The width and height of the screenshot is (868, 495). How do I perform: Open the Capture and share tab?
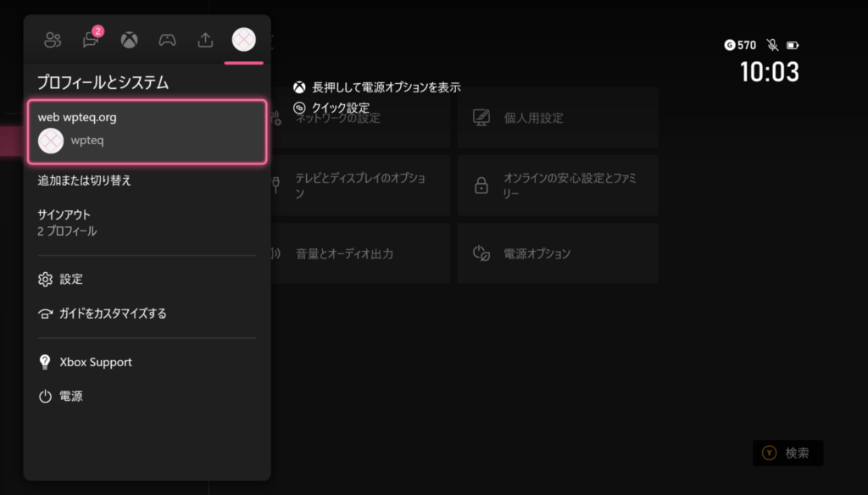205,40
